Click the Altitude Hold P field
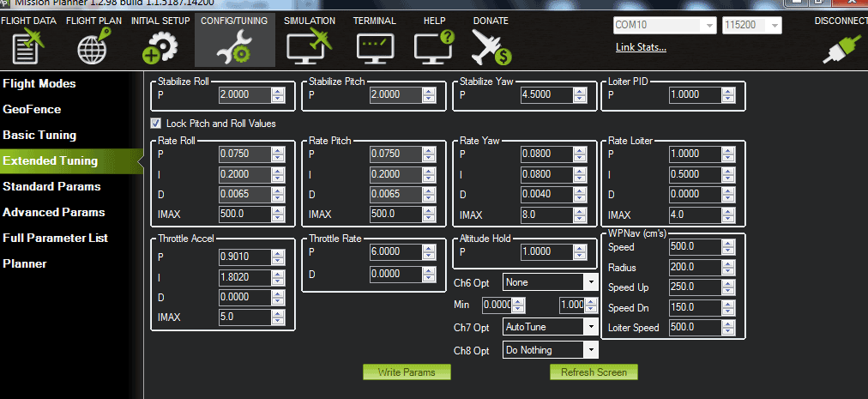Viewport: 868px width, 399px height. click(547, 251)
